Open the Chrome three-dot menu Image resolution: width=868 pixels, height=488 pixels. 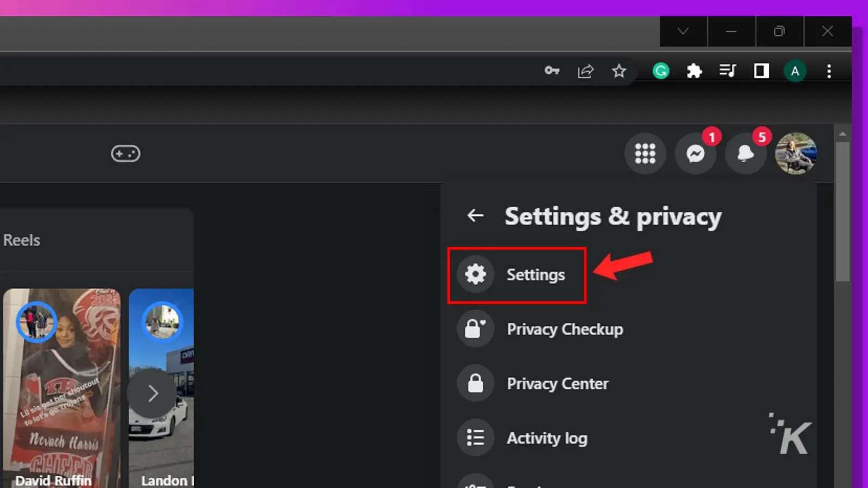[829, 71]
